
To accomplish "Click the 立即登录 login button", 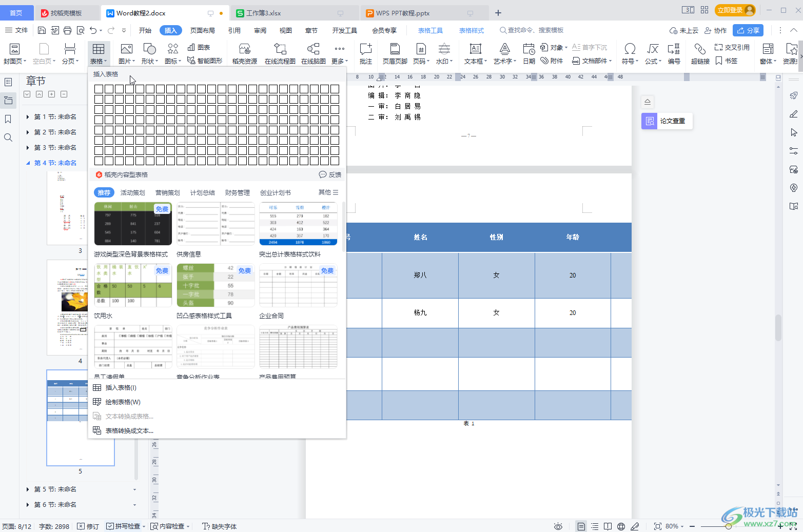I will click(735, 10).
